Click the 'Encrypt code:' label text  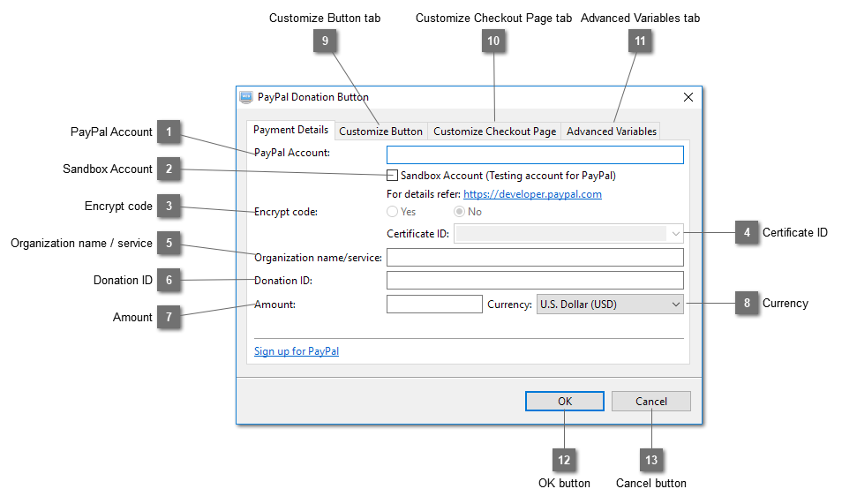286,212
